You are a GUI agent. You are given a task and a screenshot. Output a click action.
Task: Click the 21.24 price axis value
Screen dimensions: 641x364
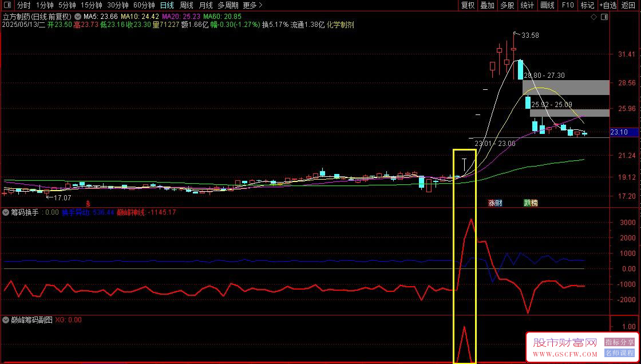pyautogui.click(x=626, y=156)
